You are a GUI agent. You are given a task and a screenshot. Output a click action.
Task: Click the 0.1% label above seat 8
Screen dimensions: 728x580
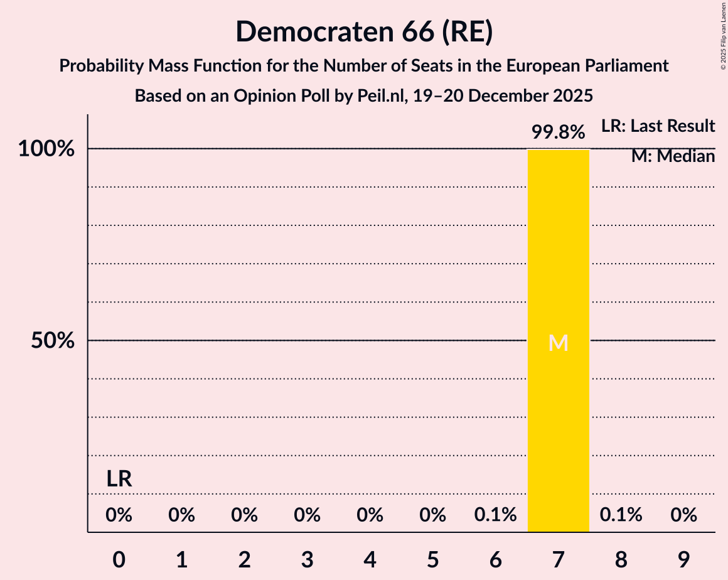(x=621, y=515)
